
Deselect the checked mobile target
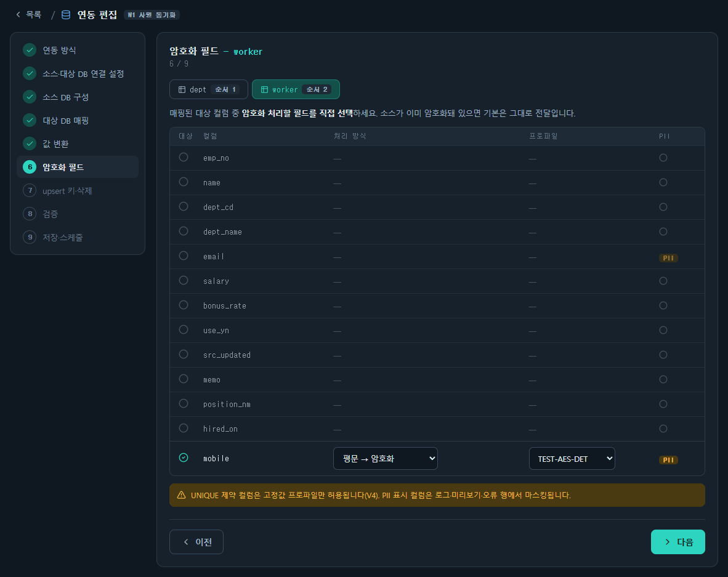[184, 458]
